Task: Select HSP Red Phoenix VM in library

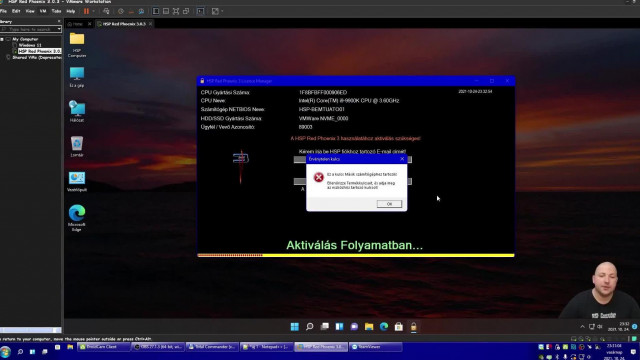Action: click(39, 51)
